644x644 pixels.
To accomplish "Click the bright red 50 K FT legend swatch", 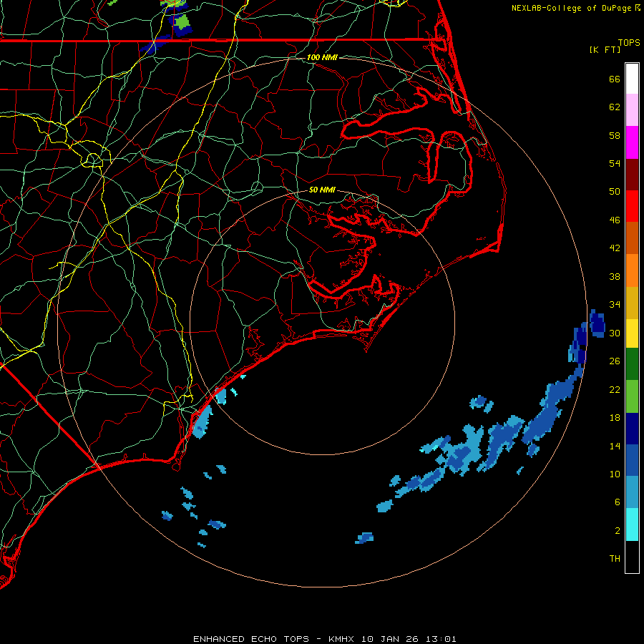I will click(632, 206).
